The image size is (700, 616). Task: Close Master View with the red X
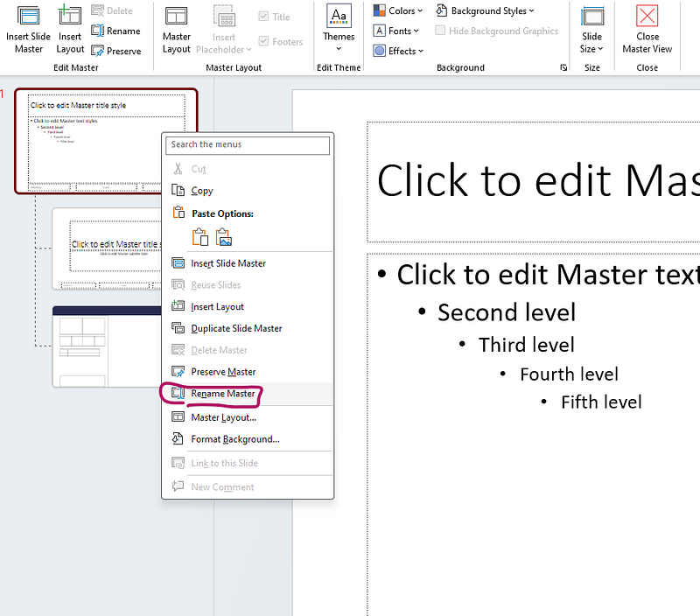coord(647,16)
